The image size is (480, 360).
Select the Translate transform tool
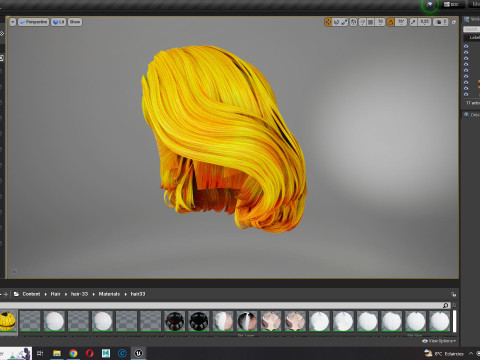[328, 22]
